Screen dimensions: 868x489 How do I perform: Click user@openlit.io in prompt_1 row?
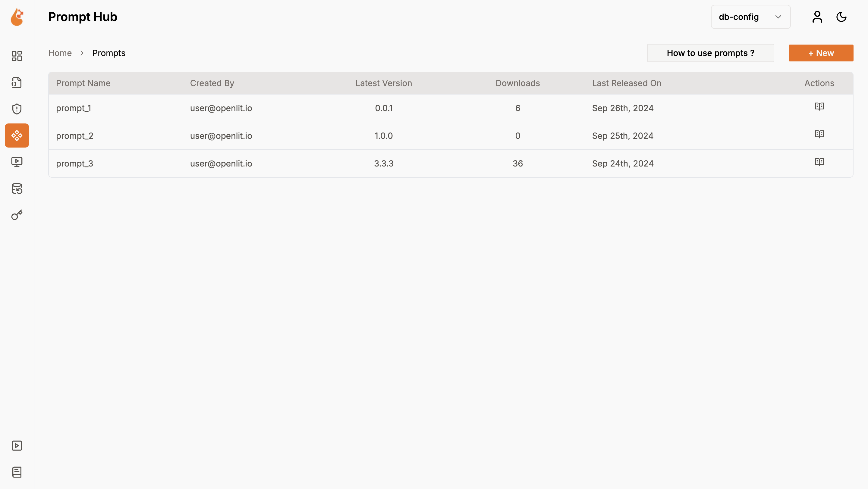coord(221,108)
